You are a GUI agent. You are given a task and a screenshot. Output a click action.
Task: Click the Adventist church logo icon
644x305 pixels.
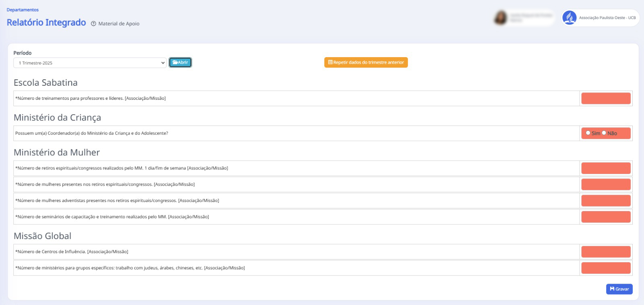[x=569, y=18]
